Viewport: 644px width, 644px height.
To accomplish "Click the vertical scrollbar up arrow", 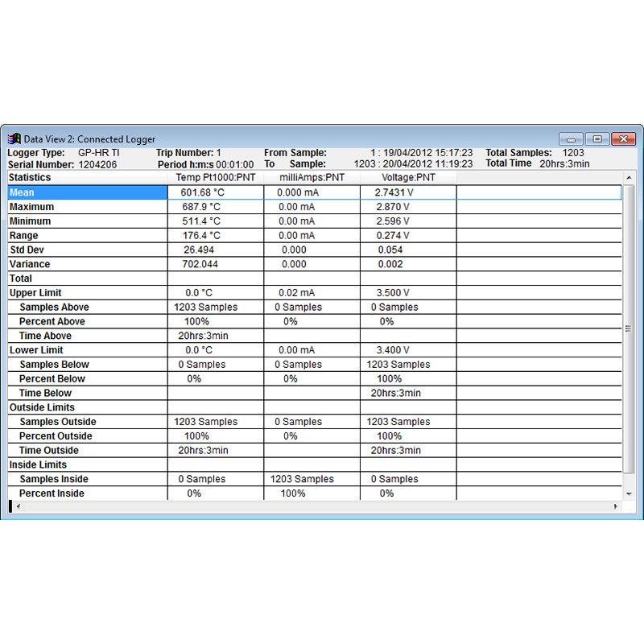I will coord(629,177).
